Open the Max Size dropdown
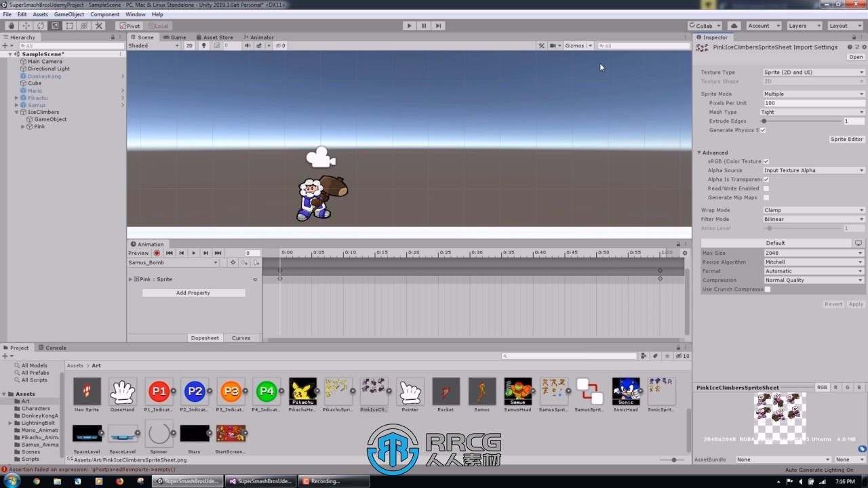The image size is (868, 488). pos(814,253)
